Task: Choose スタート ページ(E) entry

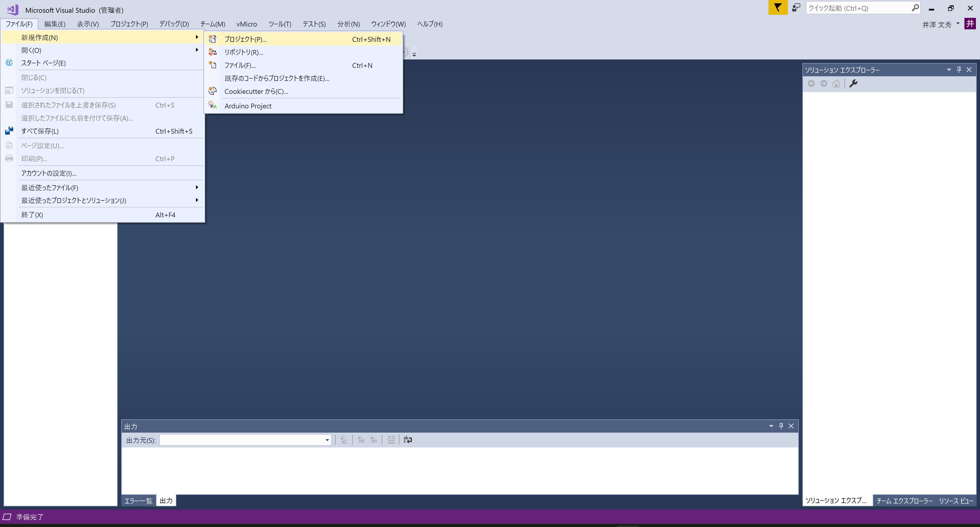Action: (x=103, y=63)
